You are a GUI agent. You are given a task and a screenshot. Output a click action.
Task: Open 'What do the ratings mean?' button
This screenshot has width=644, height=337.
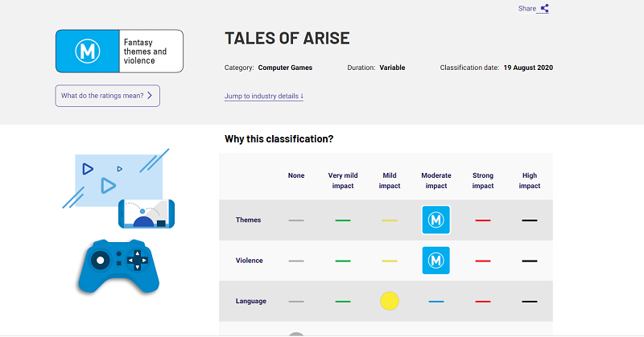pyautogui.click(x=108, y=96)
